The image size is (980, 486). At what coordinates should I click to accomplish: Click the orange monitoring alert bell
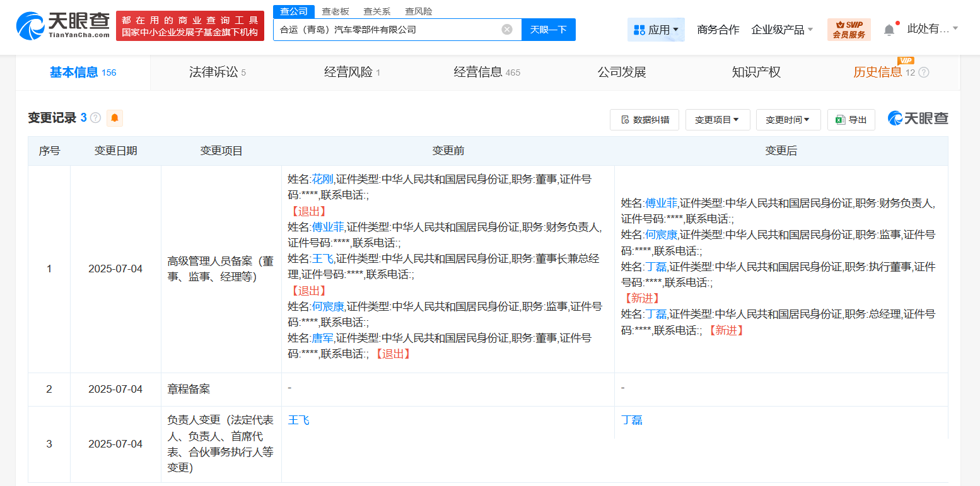click(115, 118)
